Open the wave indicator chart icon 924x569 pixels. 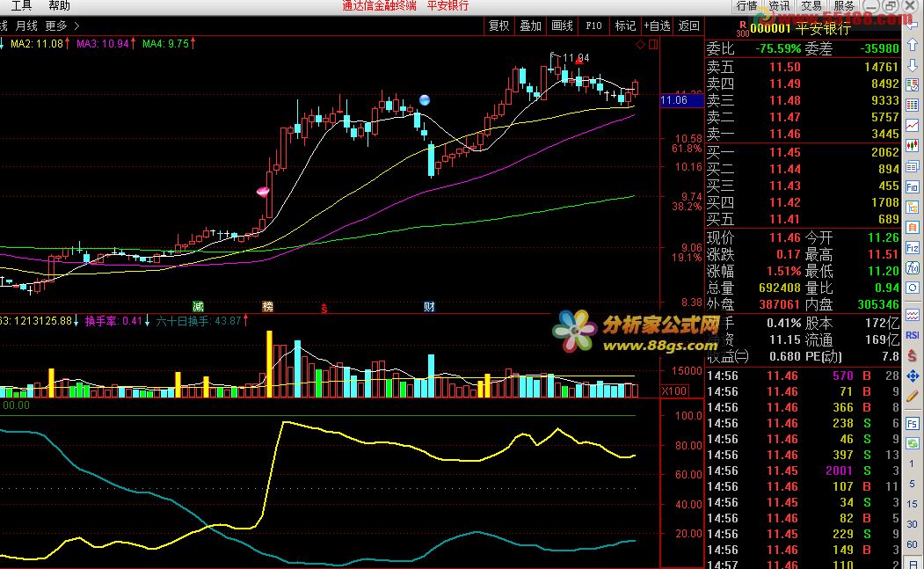click(x=913, y=314)
